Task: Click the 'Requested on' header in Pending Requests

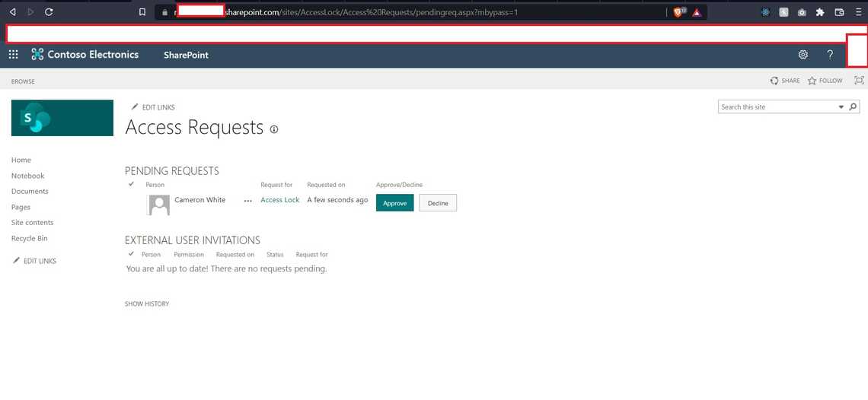Action: [x=326, y=185]
